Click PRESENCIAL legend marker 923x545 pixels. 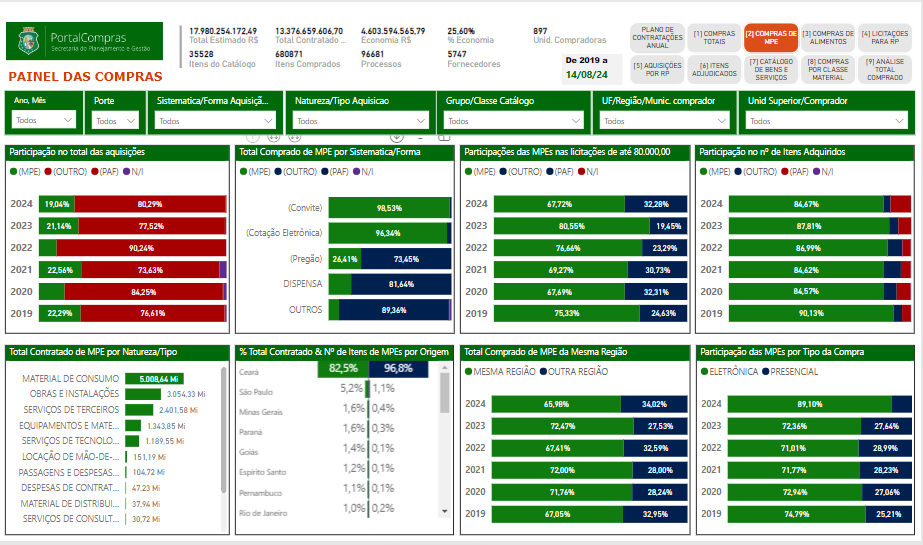766,372
